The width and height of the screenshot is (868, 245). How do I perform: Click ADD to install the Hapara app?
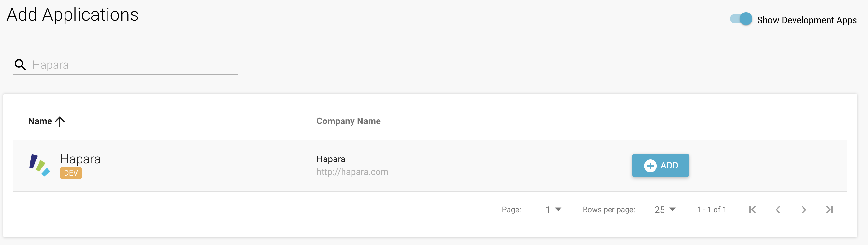pos(660,165)
